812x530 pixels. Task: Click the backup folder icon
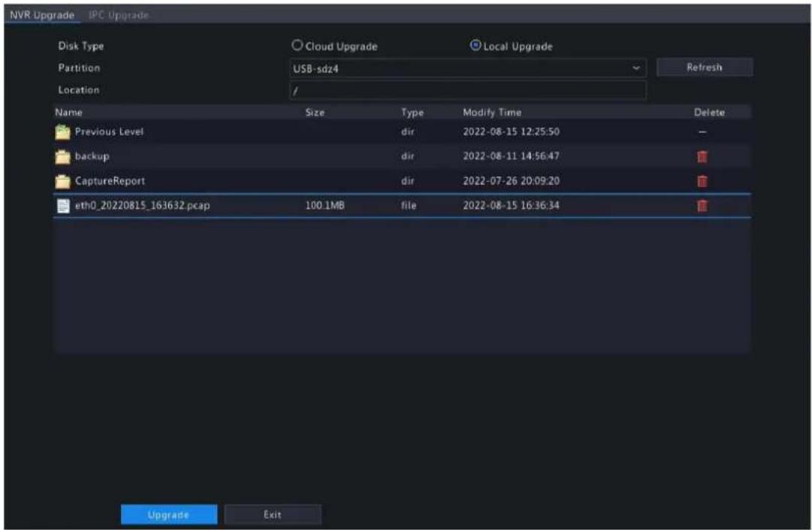click(62, 156)
